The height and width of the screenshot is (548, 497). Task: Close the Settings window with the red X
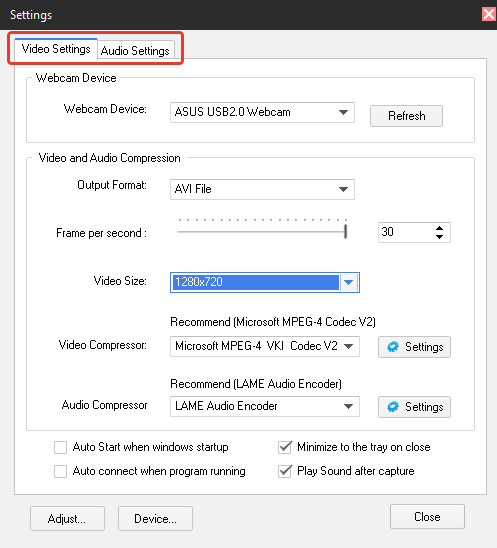(x=489, y=15)
